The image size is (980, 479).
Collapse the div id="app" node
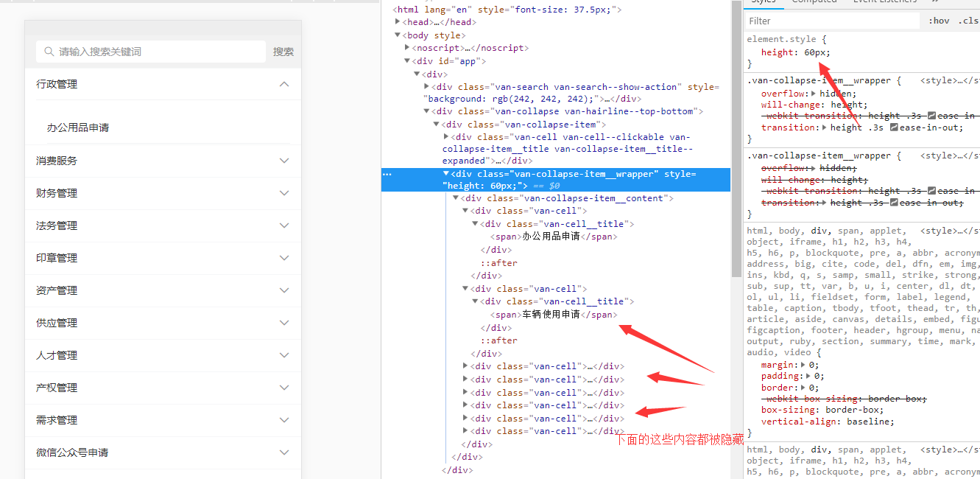click(x=407, y=60)
